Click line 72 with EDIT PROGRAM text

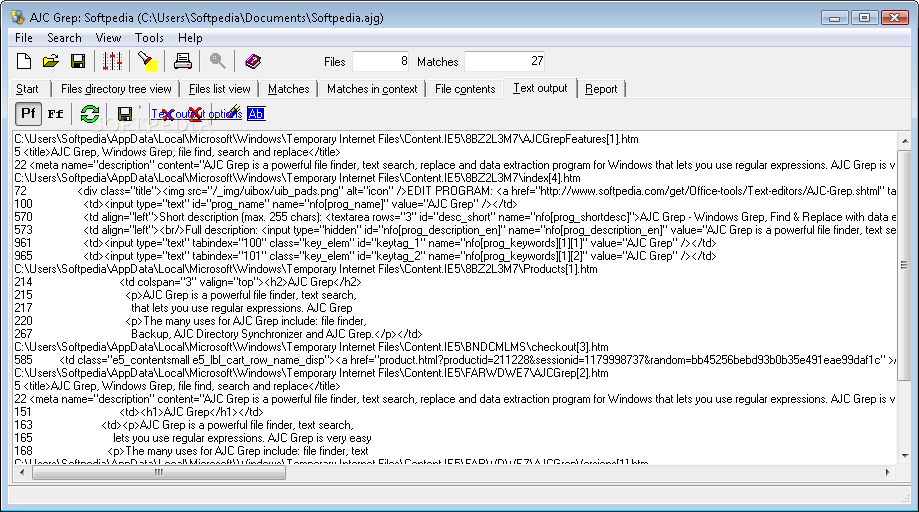[455, 191]
